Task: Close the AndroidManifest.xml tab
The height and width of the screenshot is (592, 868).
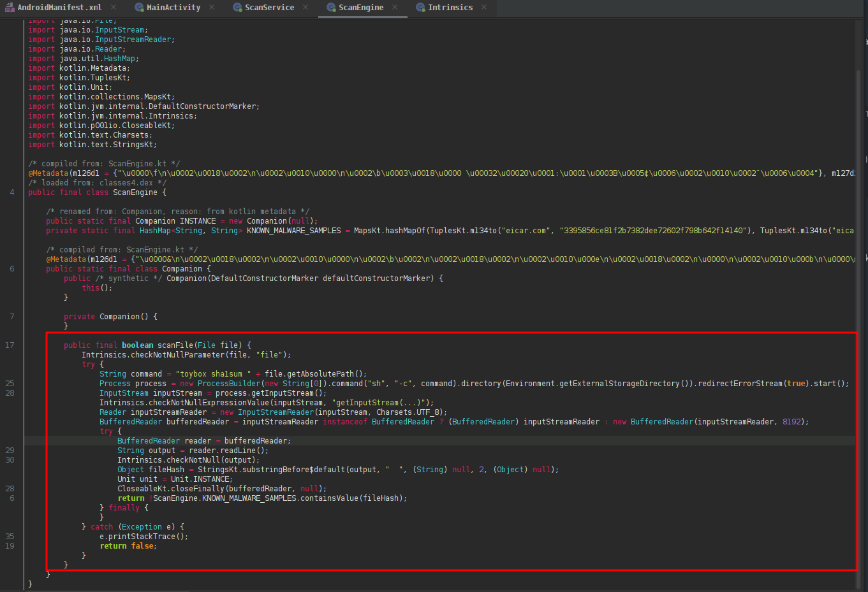Action: (114, 7)
